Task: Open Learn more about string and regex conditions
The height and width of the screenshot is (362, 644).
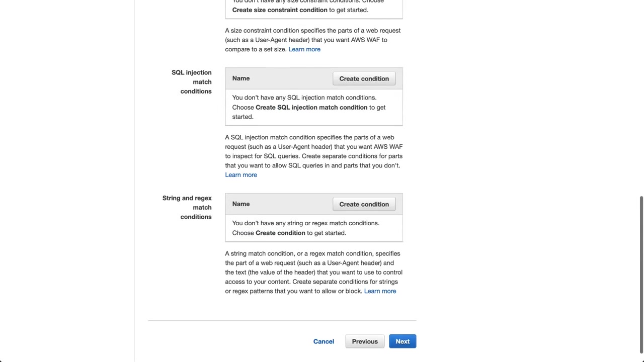Action: point(380,291)
